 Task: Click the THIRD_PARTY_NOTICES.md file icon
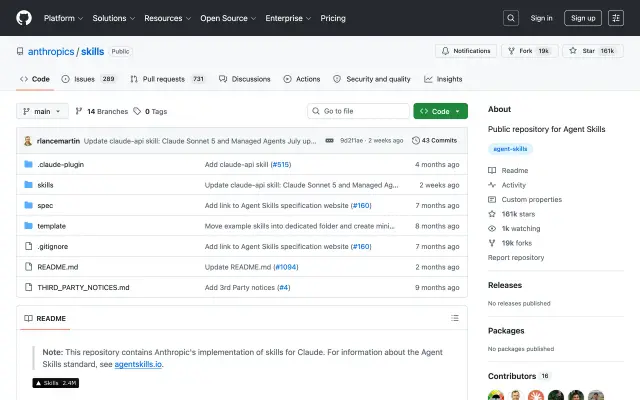[x=28, y=287]
